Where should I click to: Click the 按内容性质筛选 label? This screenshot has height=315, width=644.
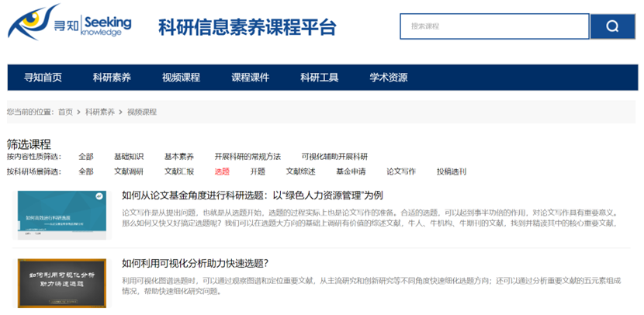[x=33, y=157]
